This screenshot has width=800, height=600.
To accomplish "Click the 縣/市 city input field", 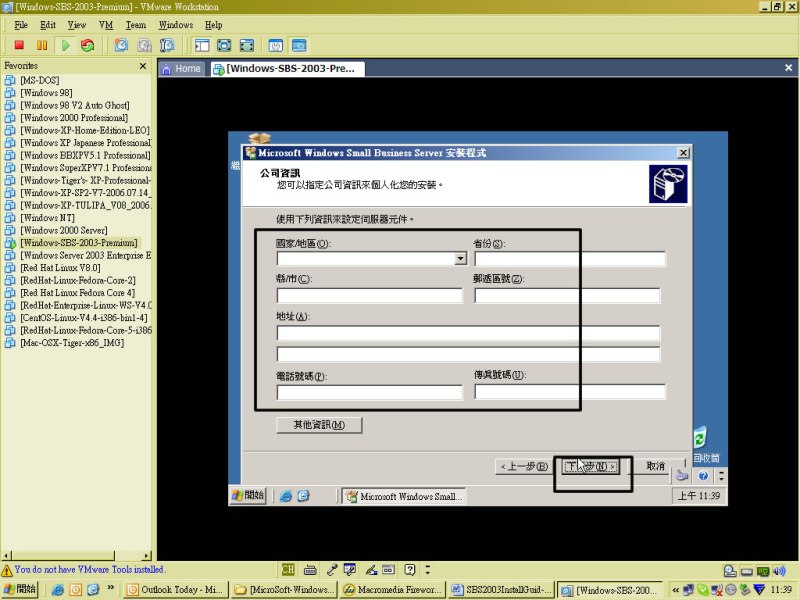I will coord(369,295).
